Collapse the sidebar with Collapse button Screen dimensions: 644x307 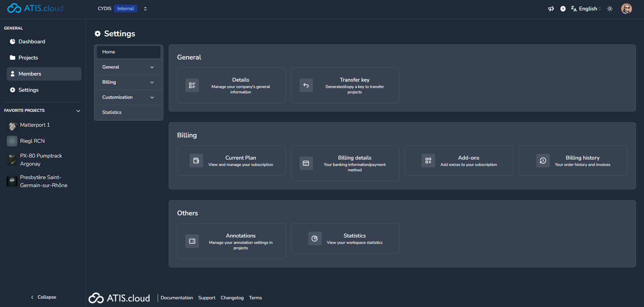(x=44, y=297)
